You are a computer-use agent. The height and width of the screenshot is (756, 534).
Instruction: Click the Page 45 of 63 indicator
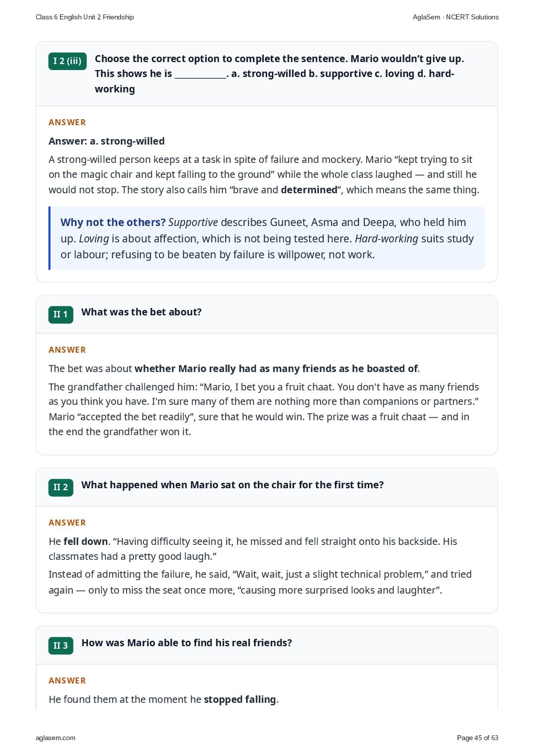(477, 738)
